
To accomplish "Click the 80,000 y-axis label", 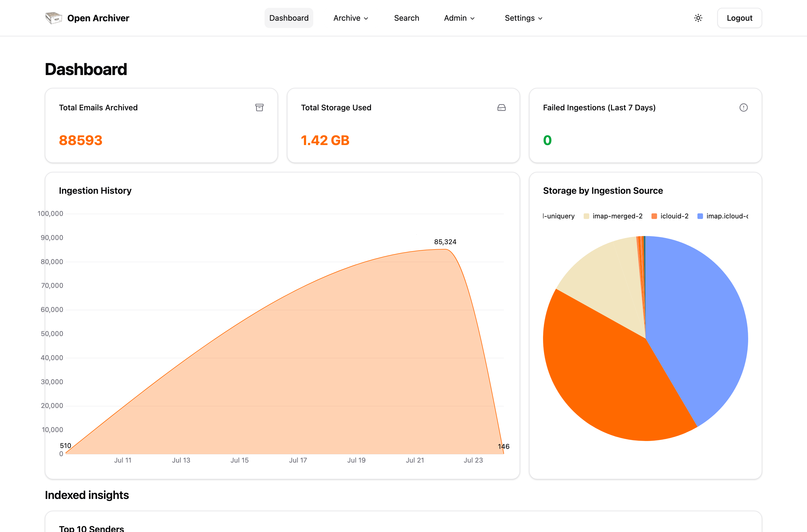I will pos(52,262).
